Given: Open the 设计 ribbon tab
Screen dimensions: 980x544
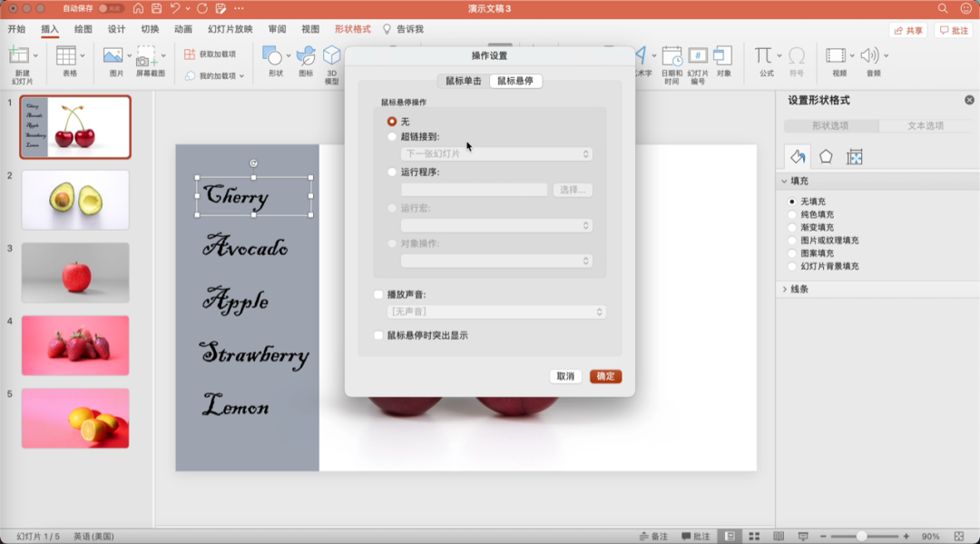Looking at the screenshot, I should pyautogui.click(x=116, y=29).
